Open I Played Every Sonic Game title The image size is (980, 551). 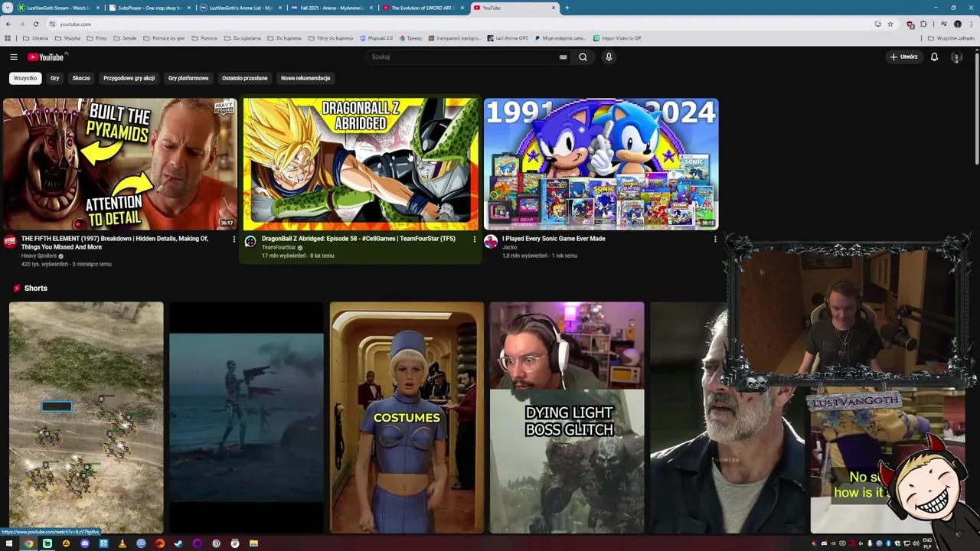point(554,239)
